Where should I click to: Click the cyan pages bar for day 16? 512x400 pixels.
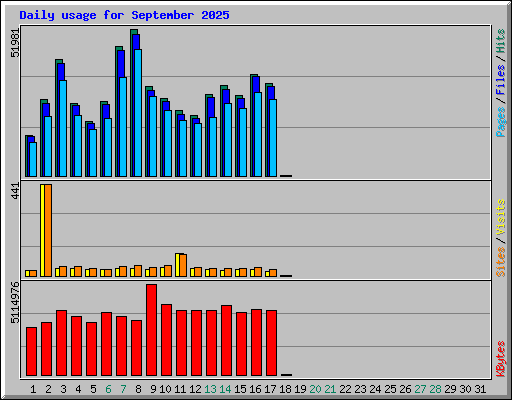point(258,135)
